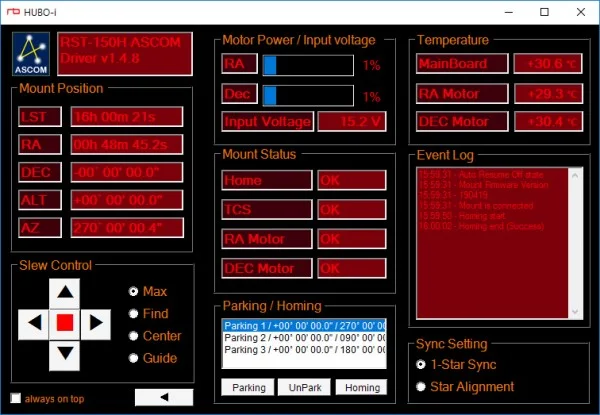Click the MainBoard temperature label

(462, 63)
